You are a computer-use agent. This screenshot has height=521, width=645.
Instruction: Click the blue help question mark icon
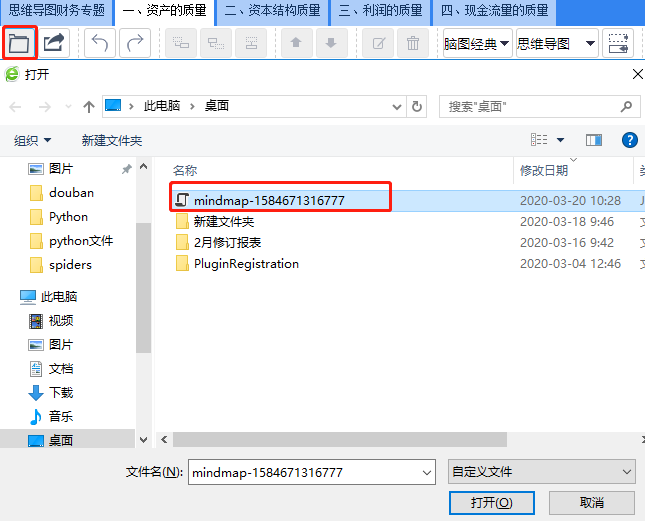coord(629,140)
